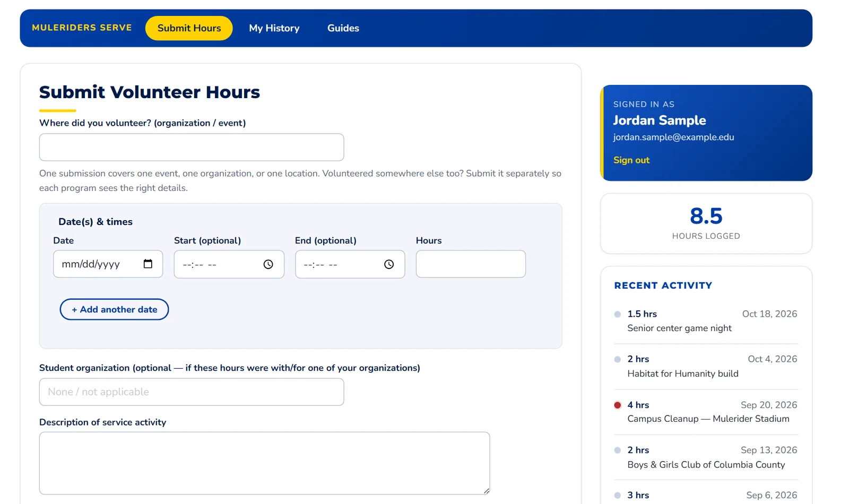
Task: Click the status dot beside 1.5 hrs
Action: pyautogui.click(x=618, y=314)
